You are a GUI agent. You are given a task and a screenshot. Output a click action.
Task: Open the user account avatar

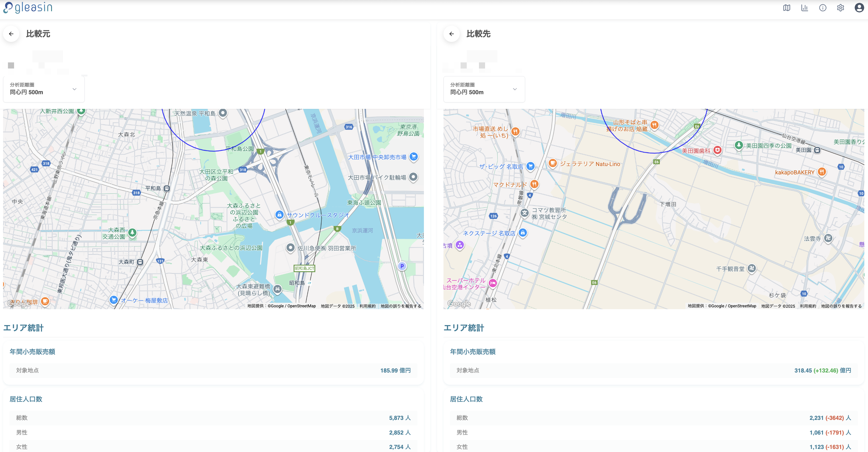click(859, 8)
